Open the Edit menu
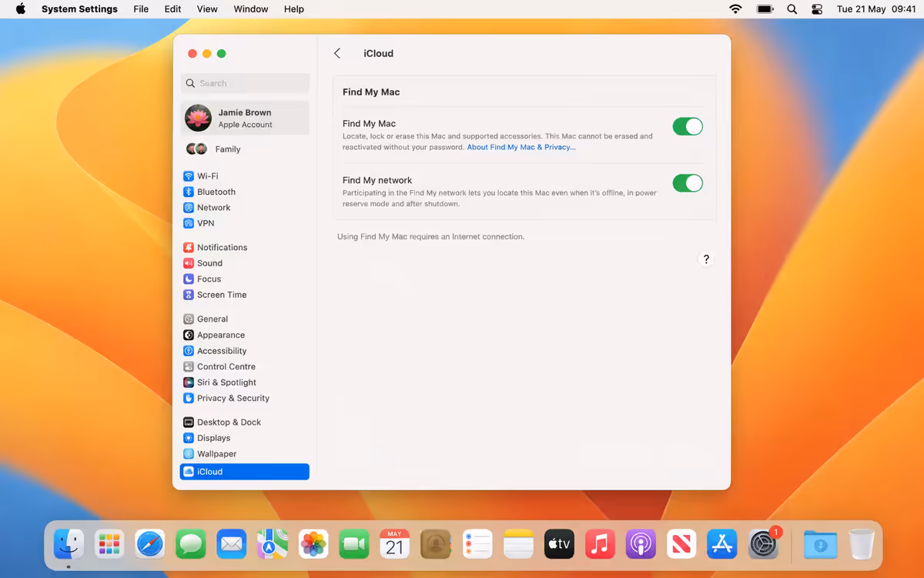The image size is (924, 578). [x=173, y=9]
